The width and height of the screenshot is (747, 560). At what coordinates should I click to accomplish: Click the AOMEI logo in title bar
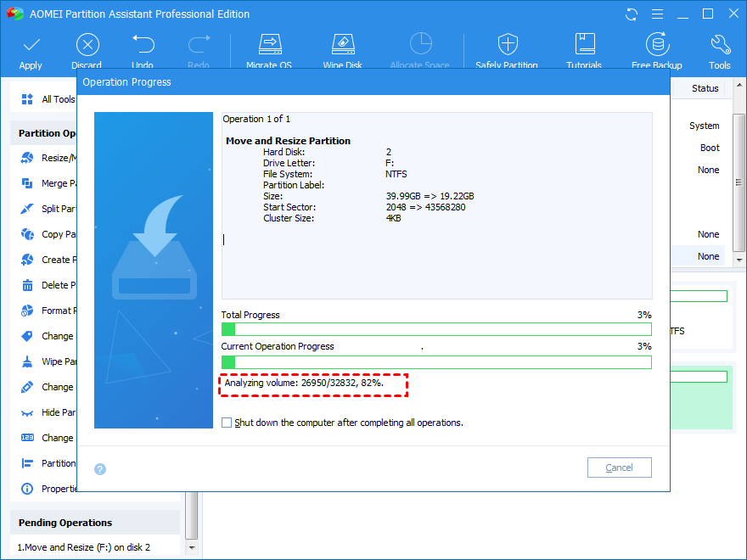[x=14, y=14]
